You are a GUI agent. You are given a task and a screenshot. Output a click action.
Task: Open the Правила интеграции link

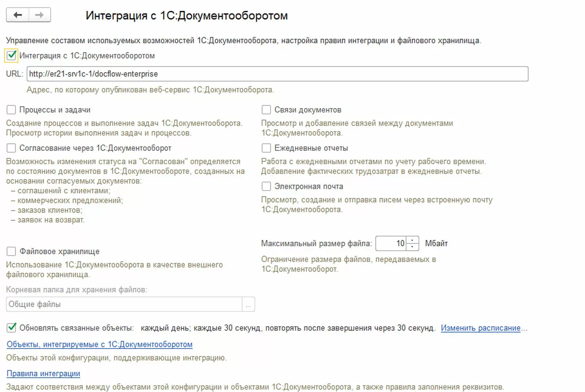(44, 374)
